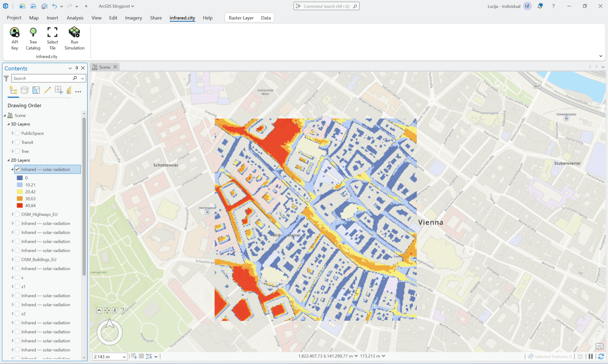Viewport: 608px width, 364px height.
Task: Click the LZ user avatar
Action: pos(527,6)
